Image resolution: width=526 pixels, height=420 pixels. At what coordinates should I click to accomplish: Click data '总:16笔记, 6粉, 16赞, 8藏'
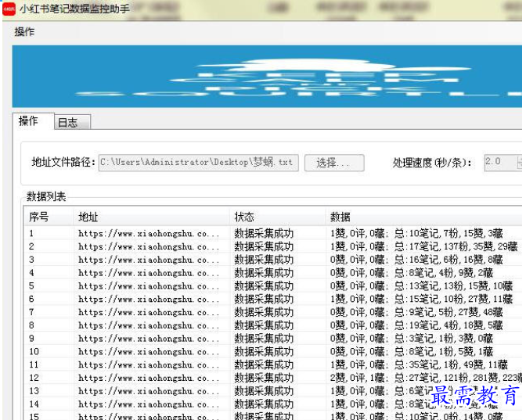point(449,260)
